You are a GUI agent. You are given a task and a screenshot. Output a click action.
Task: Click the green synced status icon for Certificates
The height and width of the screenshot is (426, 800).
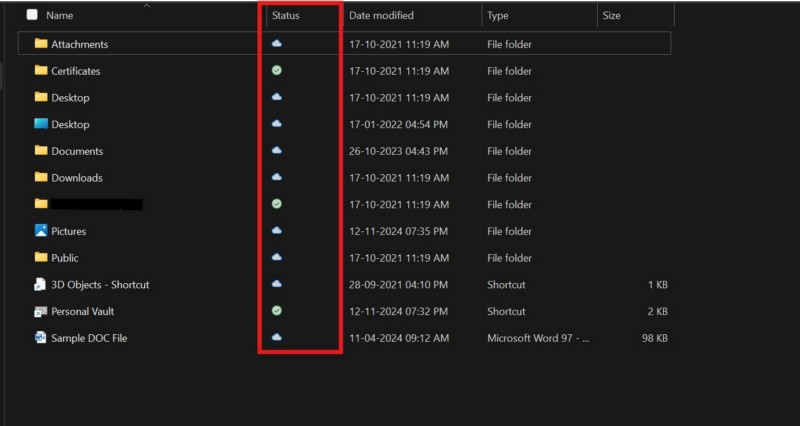point(277,71)
